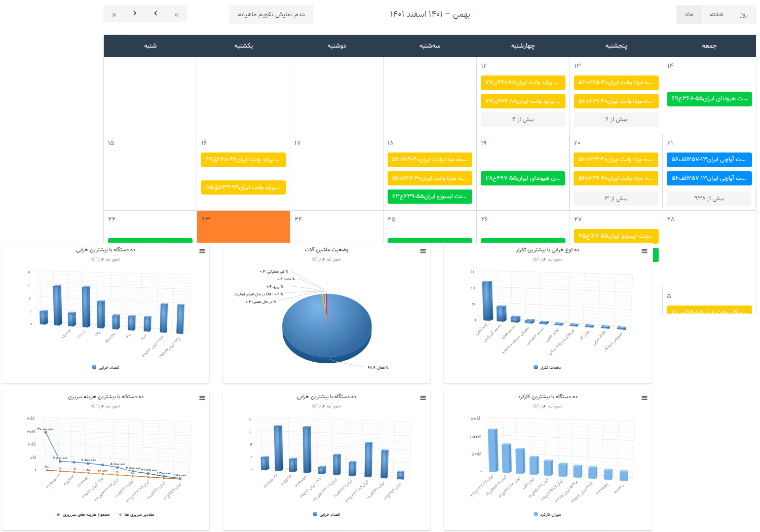
Task: Expand the بیش از ۴ more-events link
Action: [523, 120]
